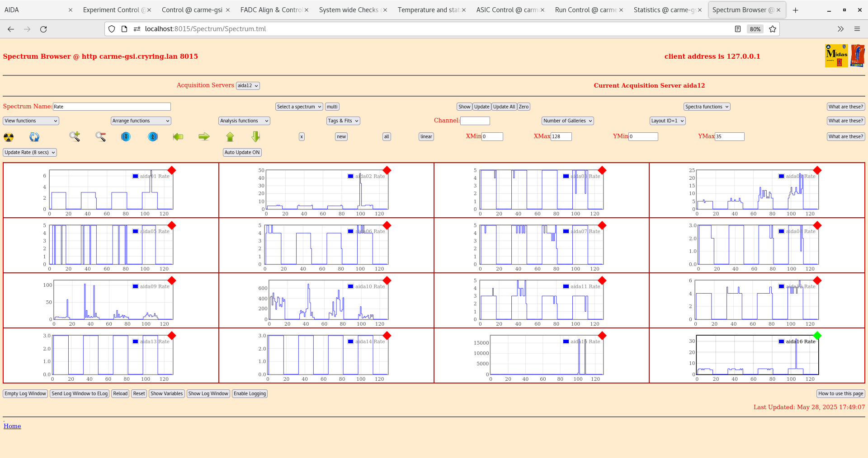Click the green up arrow icon

point(230,136)
